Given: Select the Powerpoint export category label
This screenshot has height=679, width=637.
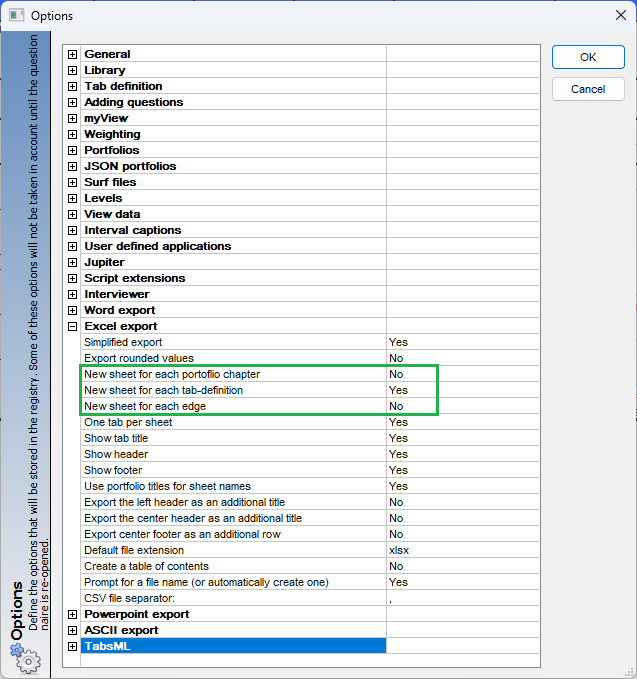Looking at the screenshot, I should 137,614.
